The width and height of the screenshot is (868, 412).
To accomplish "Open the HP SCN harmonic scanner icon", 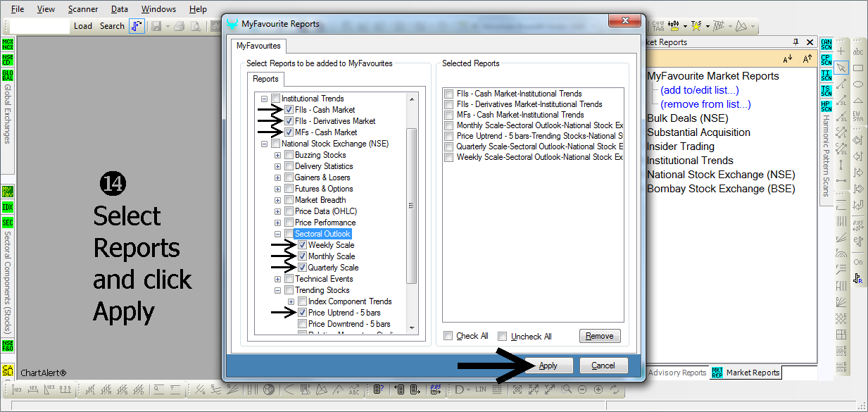I will pos(826,106).
